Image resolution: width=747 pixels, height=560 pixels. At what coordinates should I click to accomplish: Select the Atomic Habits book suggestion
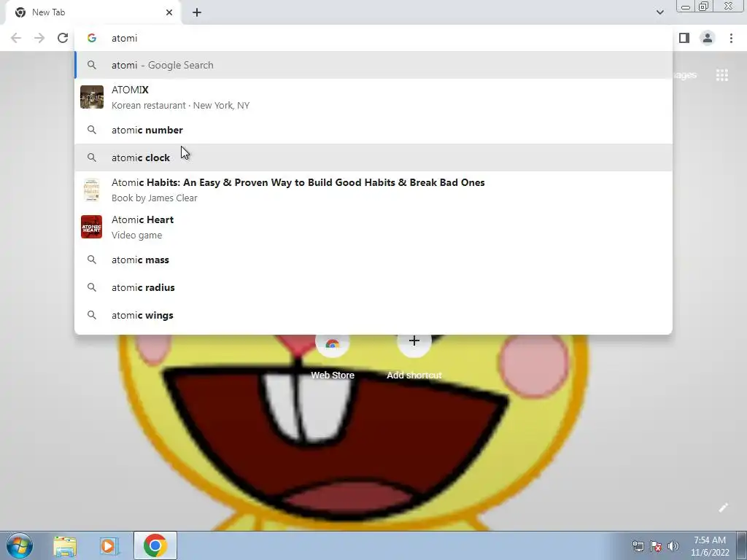click(373, 190)
